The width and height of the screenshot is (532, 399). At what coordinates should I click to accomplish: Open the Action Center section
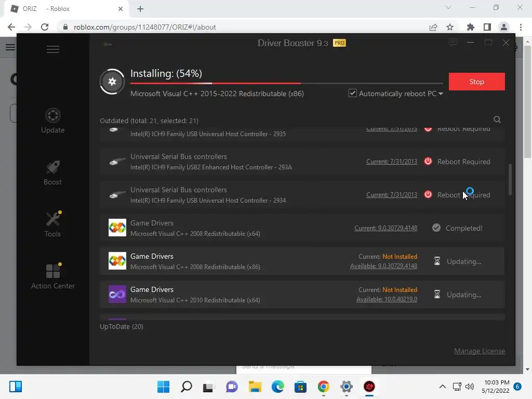coord(53,276)
